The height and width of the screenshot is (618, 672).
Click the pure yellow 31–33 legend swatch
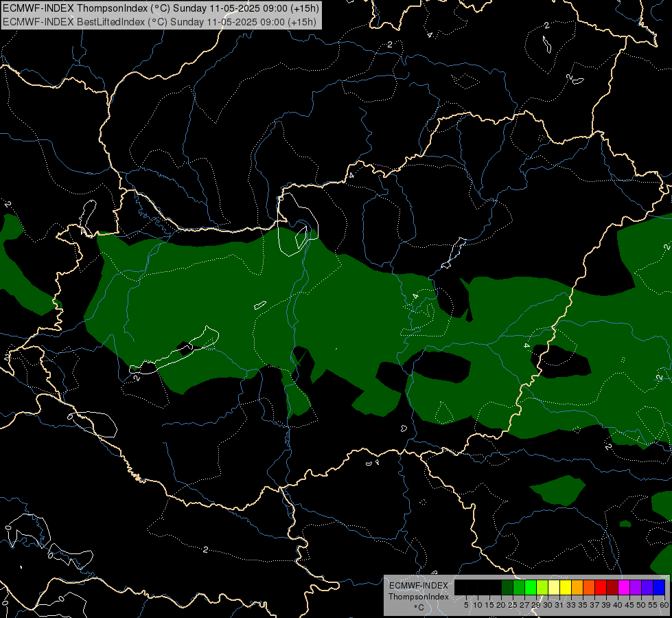566,588
